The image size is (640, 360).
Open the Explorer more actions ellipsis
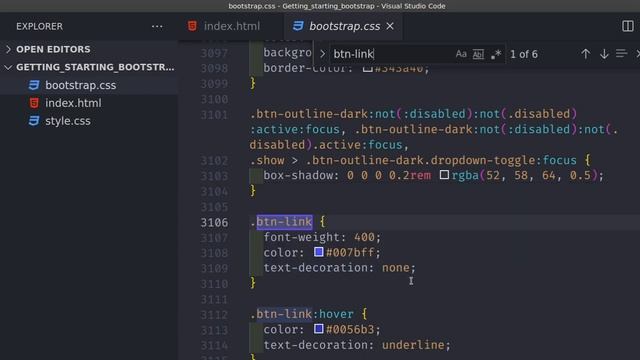pos(157,27)
